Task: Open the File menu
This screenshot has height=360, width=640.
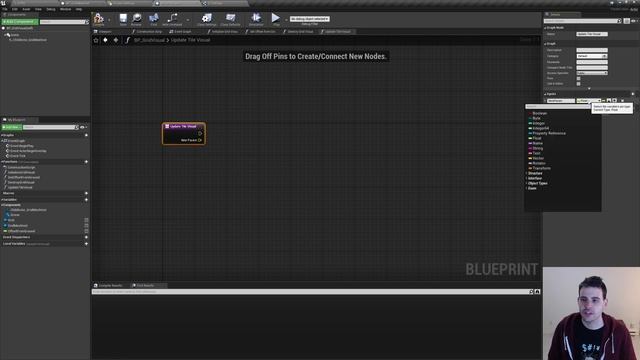Action: [4, 9]
